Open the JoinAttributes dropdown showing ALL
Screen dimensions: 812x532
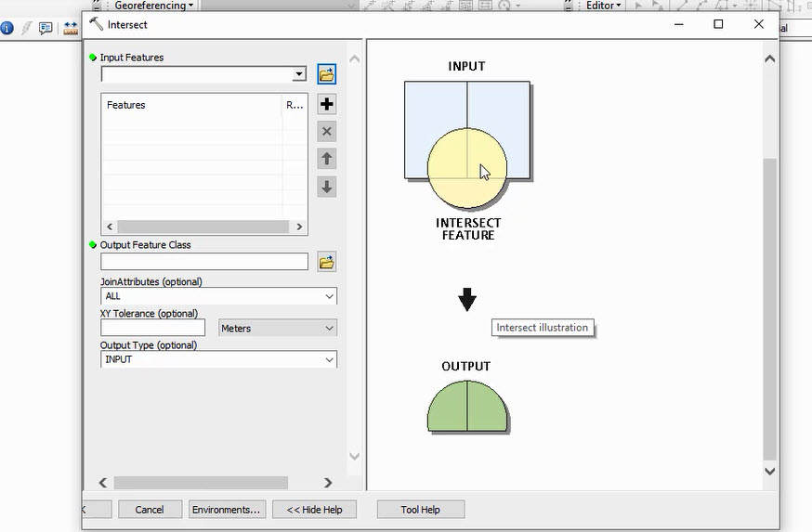click(x=329, y=297)
